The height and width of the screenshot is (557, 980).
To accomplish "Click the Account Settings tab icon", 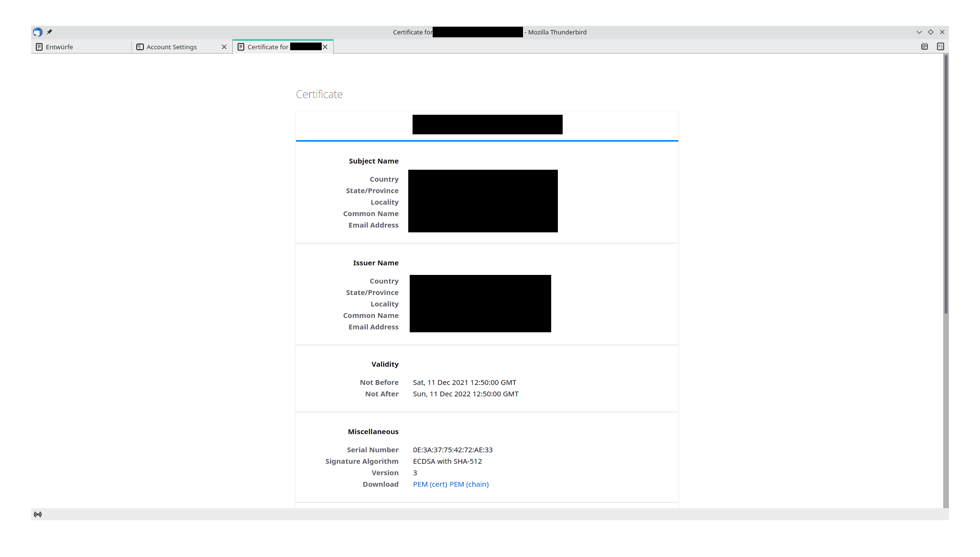I will pos(140,47).
